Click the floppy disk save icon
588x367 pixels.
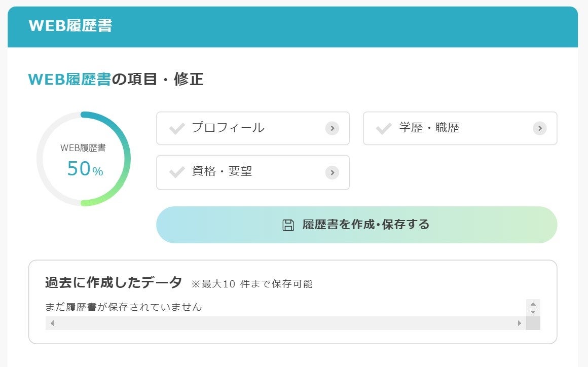(288, 225)
